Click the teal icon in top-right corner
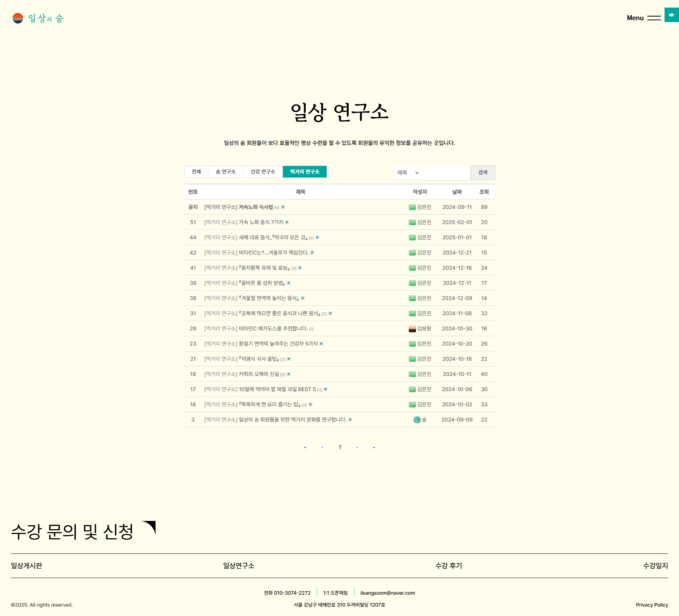 tap(671, 15)
